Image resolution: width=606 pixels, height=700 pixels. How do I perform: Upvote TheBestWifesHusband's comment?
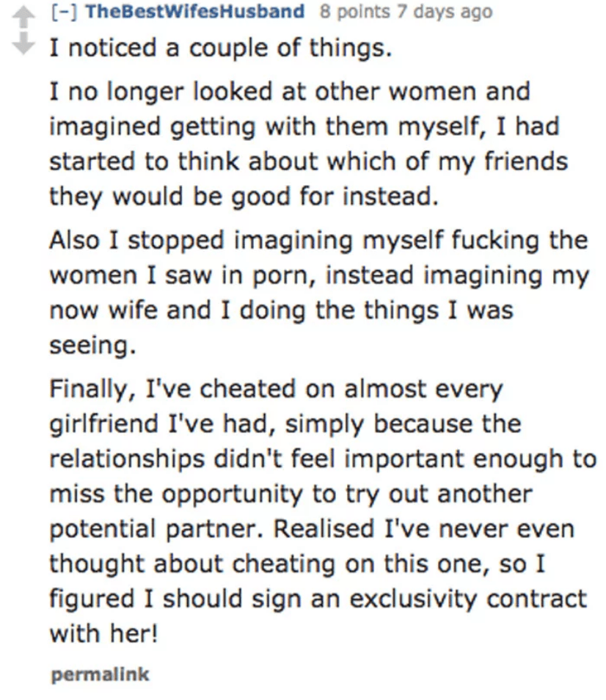23,18
